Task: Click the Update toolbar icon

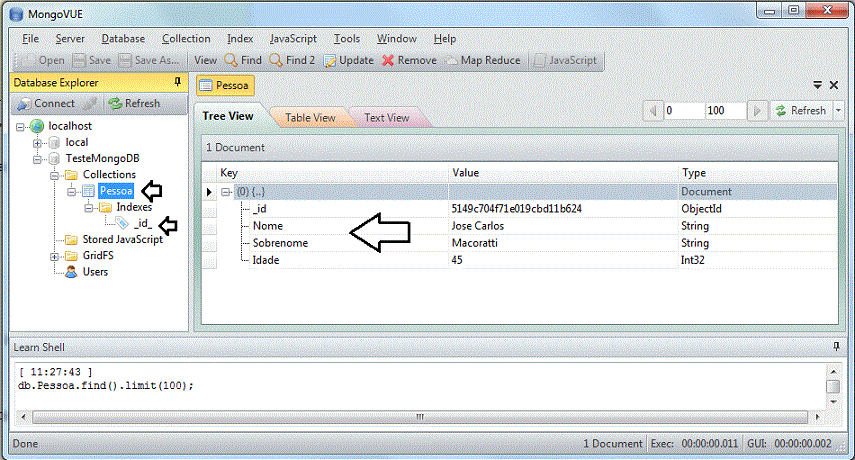Action: click(x=330, y=60)
